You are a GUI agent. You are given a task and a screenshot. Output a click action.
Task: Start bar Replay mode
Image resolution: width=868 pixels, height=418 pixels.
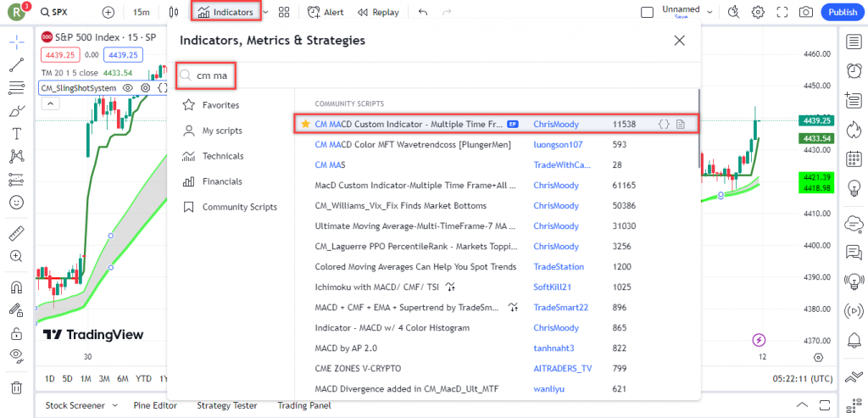click(x=378, y=12)
